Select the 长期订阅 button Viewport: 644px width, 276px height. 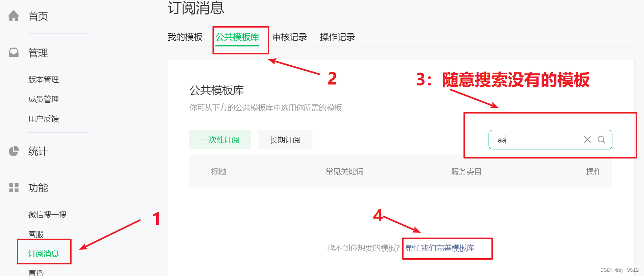(x=285, y=140)
